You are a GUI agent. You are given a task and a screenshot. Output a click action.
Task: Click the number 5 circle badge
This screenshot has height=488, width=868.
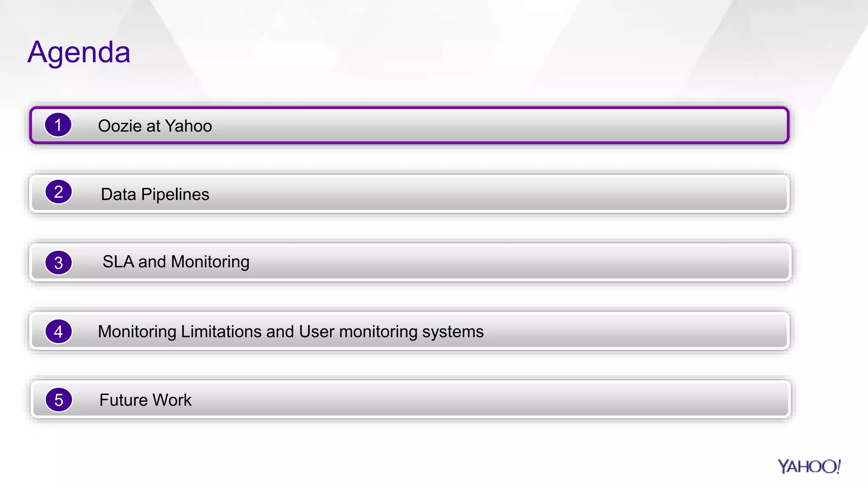59,399
